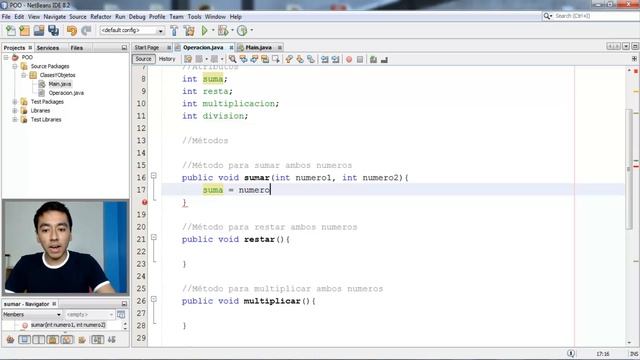Select Operacion.java in the project tree

tap(66, 93)
